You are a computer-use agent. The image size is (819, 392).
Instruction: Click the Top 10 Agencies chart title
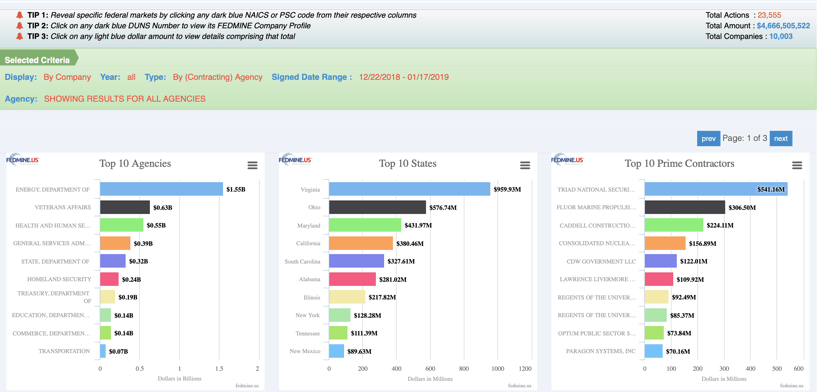(135, 164)
